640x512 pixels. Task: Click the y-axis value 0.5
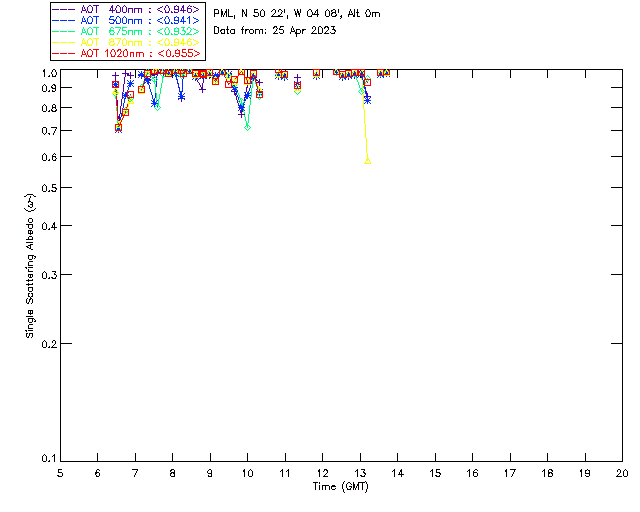tap(49, 188)
